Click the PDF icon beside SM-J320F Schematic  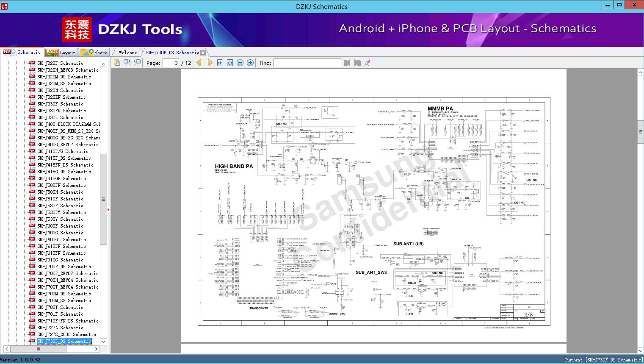[x=32, y=63]
